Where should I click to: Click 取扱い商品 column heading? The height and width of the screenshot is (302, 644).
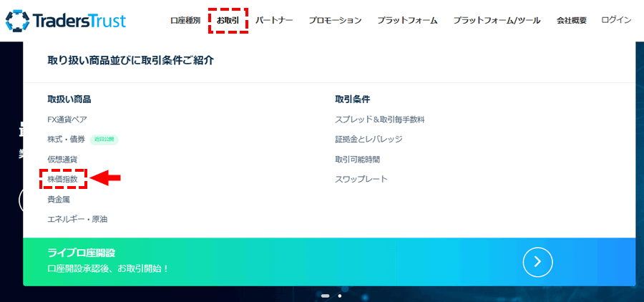point(69,99)
